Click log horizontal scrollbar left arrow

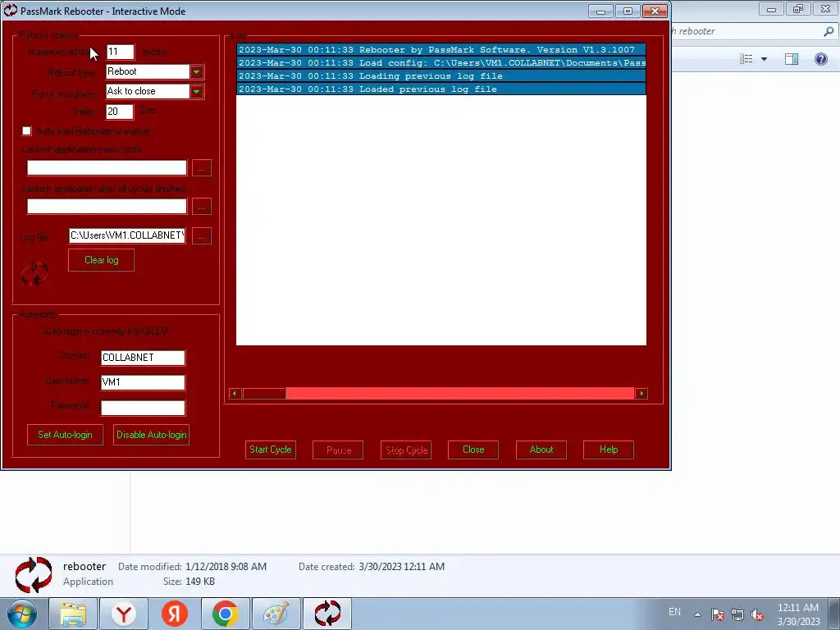tap(235, 394)
